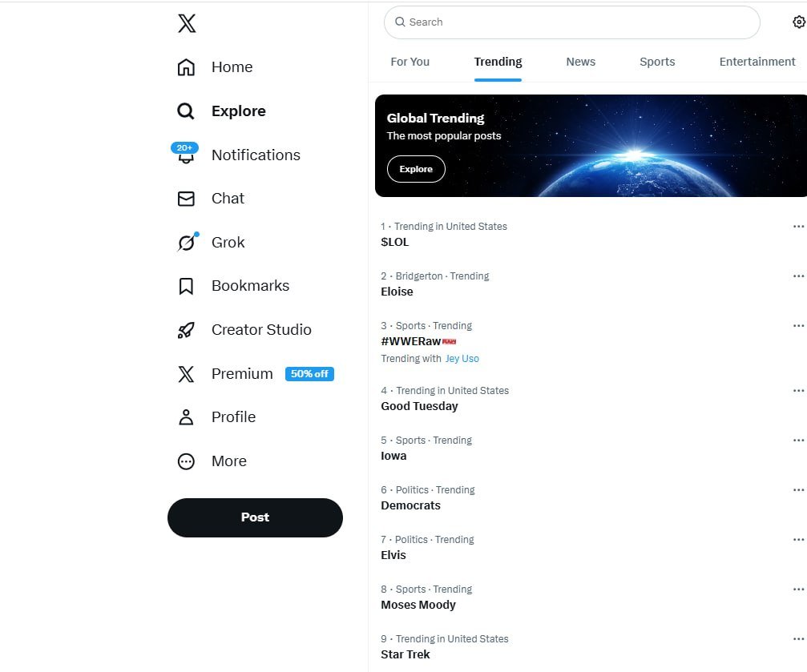Open the Chat inbox
The width and height of the screenshot is (807, 672).
click(228, 198)
